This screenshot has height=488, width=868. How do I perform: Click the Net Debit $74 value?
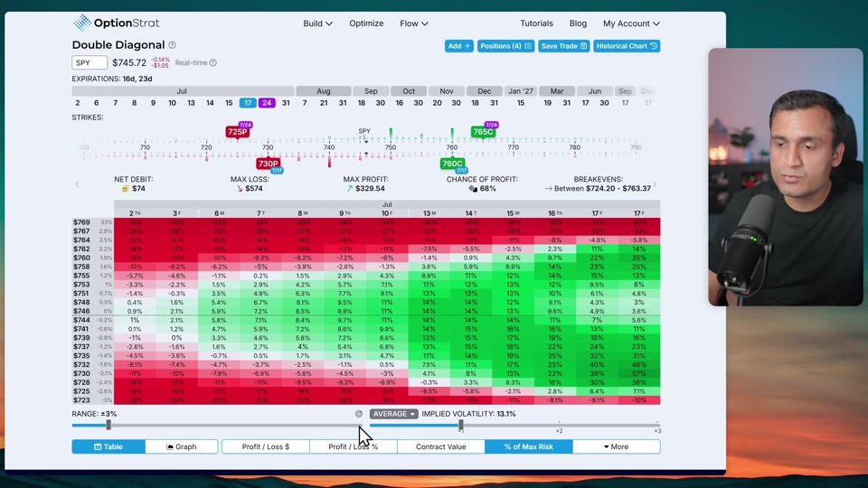tap(138, 189)
